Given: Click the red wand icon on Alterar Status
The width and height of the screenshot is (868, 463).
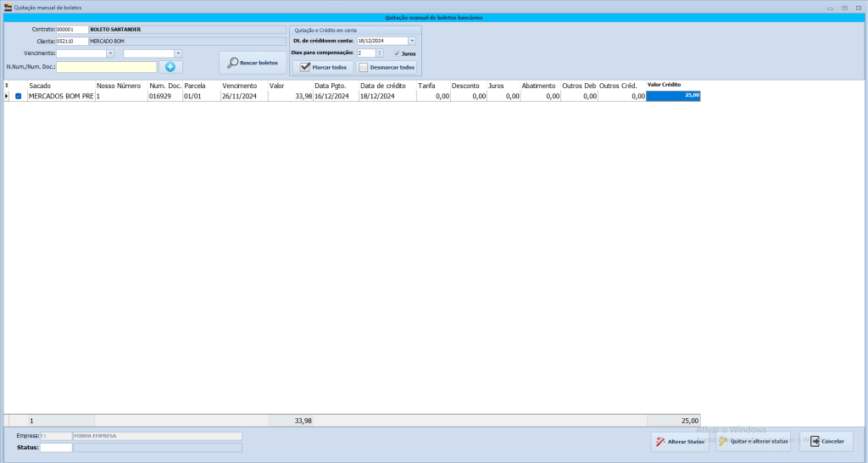Looking at the screenshot, I should click(x=659, y=442).
